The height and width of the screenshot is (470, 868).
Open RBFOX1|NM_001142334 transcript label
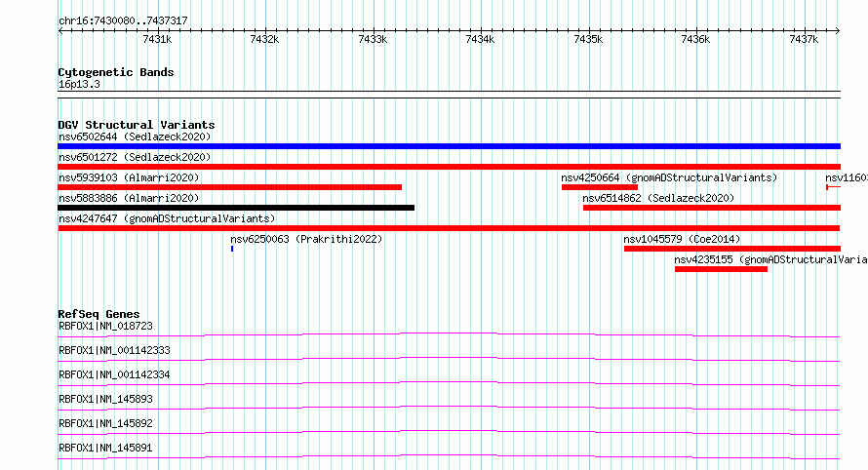tap(114, 374)
